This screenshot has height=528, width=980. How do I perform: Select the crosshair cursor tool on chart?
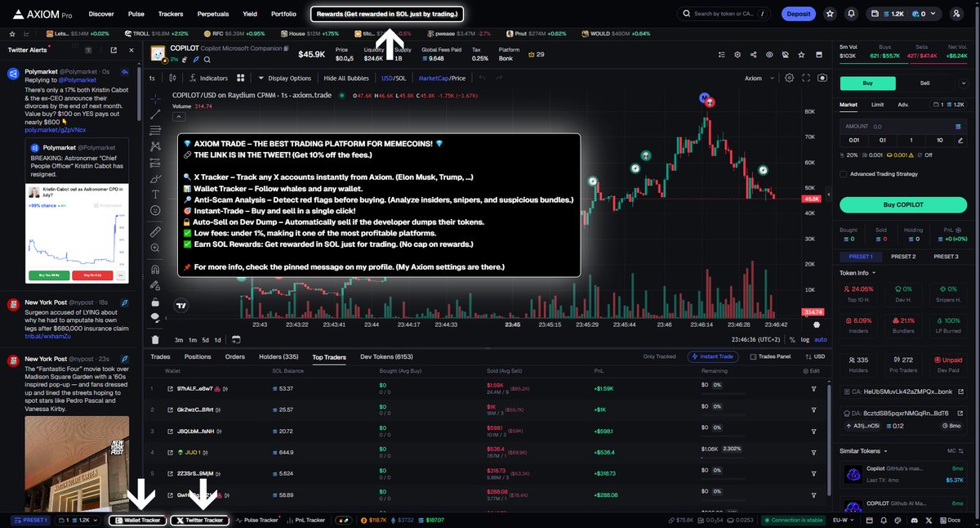point(155,97)
